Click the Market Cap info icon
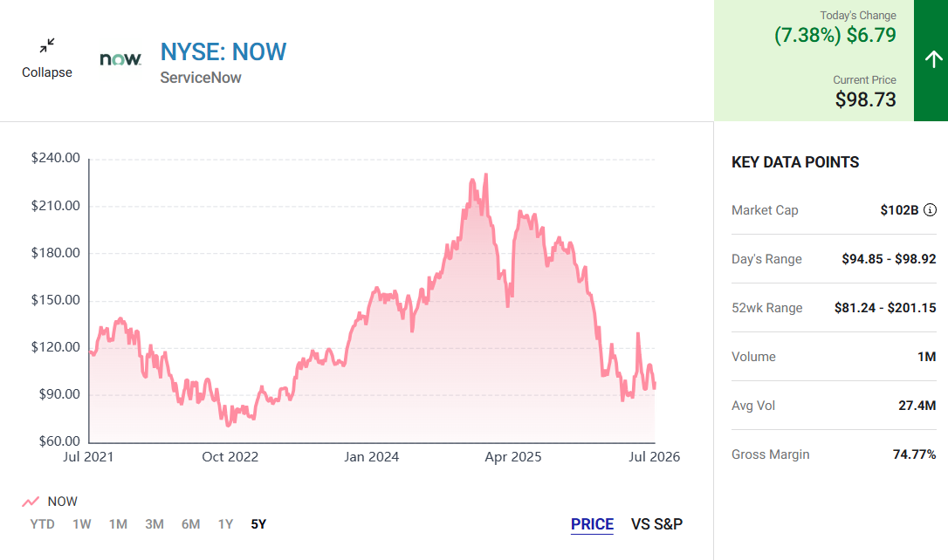 [x=930, y=209]
